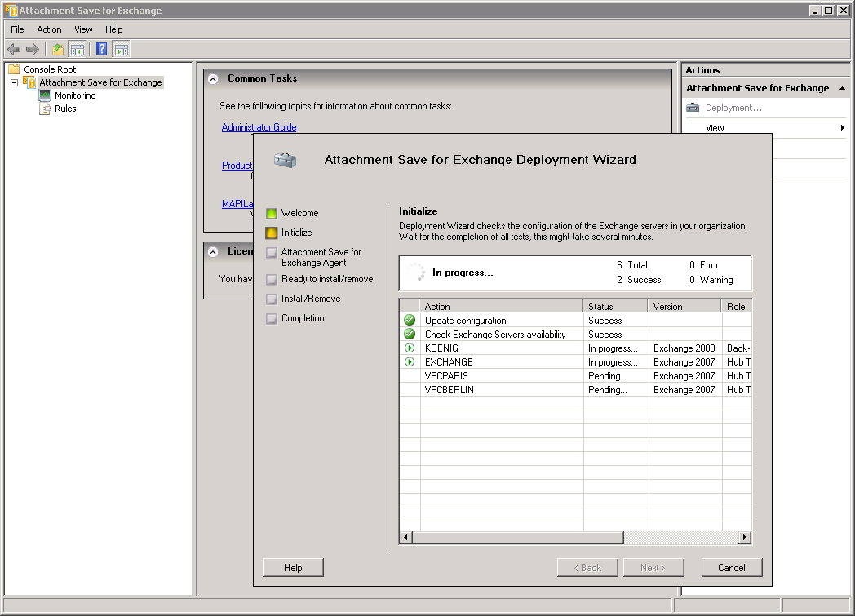Toggle Show/Hide Action Pane toolbar icon
The image size is (855, 616).
pyautogui.click(x=121, y=50)
